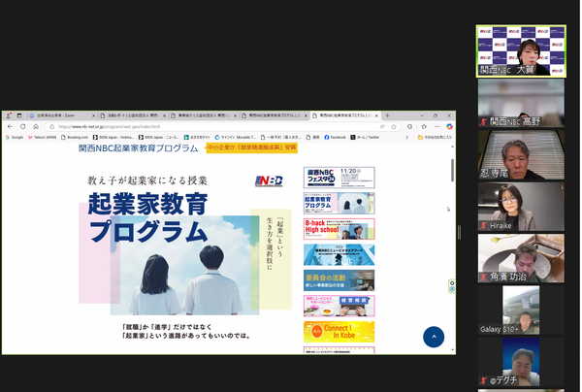
Task: Click the 起業家教育プログラム hero image
Action: (x=185, y=246)
